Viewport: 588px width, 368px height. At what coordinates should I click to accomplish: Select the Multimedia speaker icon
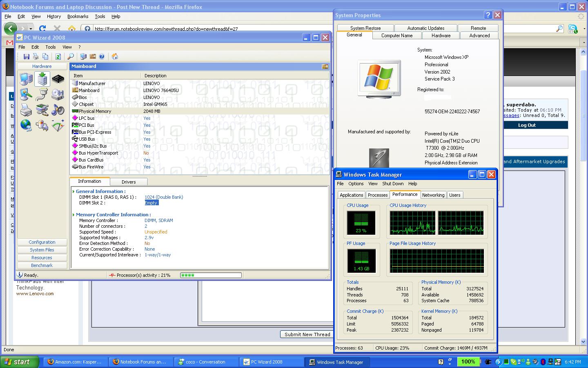[x=58, y=110]
